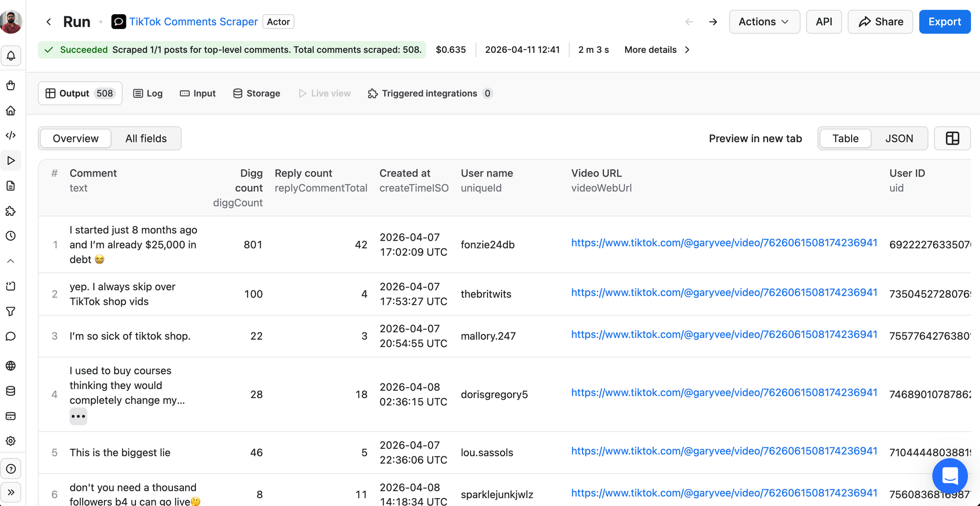Open the Settings gear icon in sidebar

pyautogui.click(x=11, y=441)
